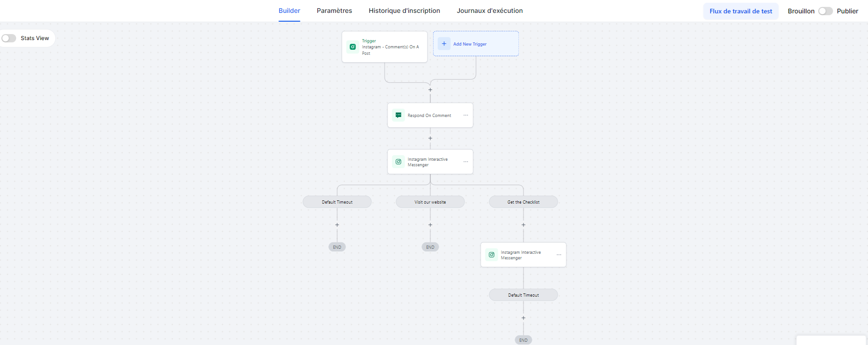Open Journaux d'exécution tab

pyautogui.click(x=490, y=11)
